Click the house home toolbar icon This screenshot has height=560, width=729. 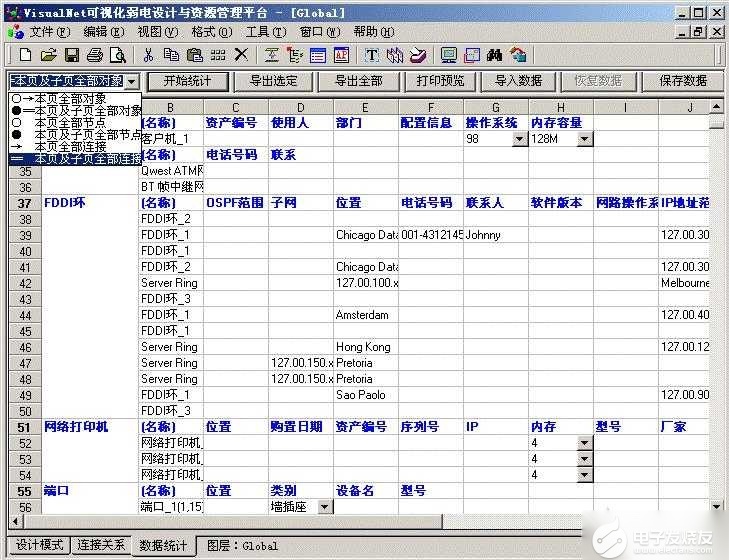point(518,55)
